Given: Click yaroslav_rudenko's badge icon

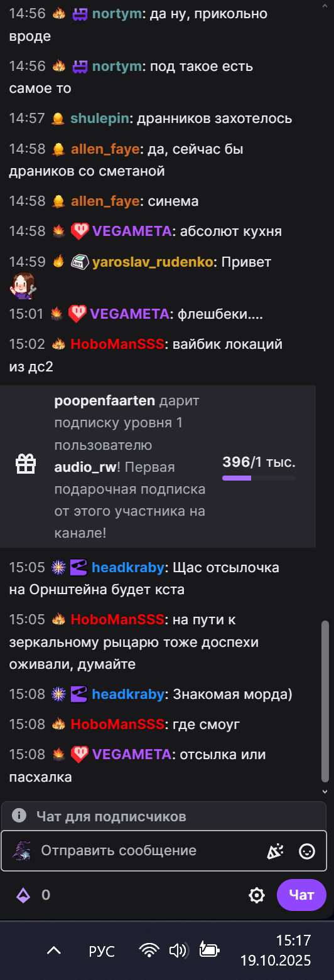Looking at the screenshot, I should click(78, 262).
